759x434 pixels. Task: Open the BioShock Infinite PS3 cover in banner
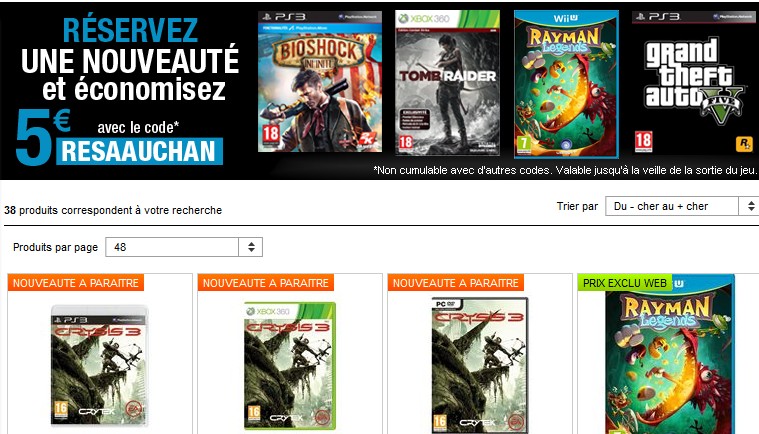click(x=320, y=82)
